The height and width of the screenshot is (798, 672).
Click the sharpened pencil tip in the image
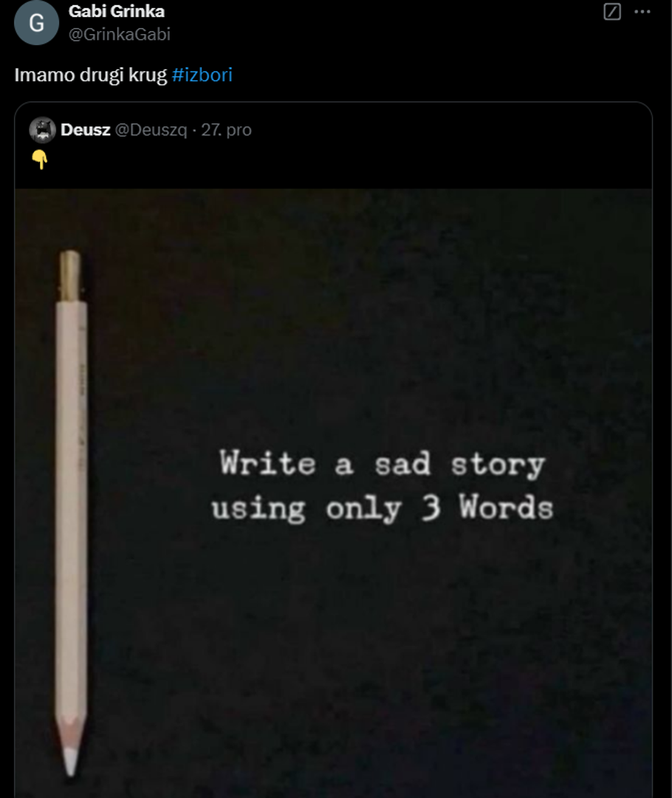click(70, 761)
